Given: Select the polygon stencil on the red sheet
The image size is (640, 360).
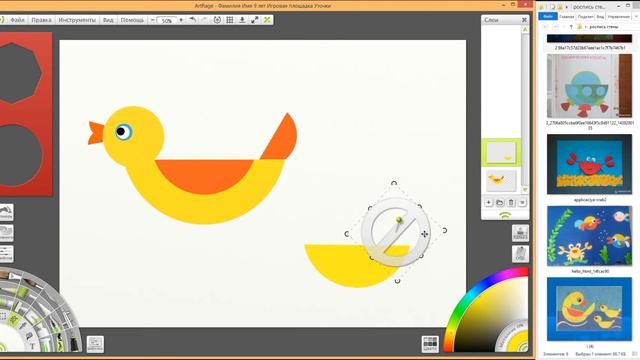Looking at the screenshot, I should pos(19,72).
